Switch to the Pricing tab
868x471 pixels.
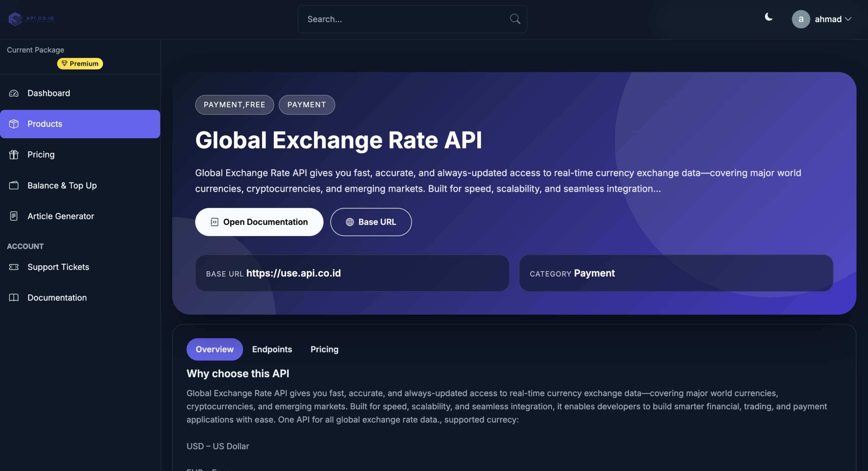pos(324,349)
